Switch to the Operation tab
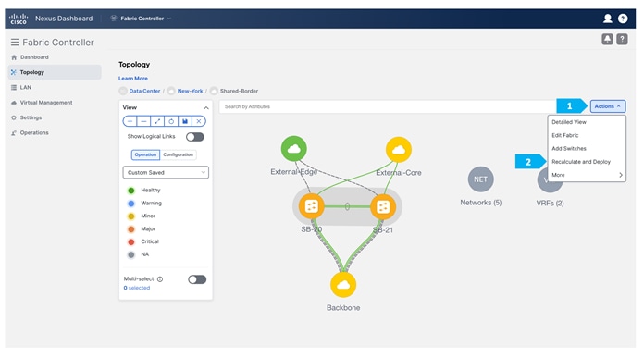The width and height of the screenshot is (644, 358). click(145, 154)
